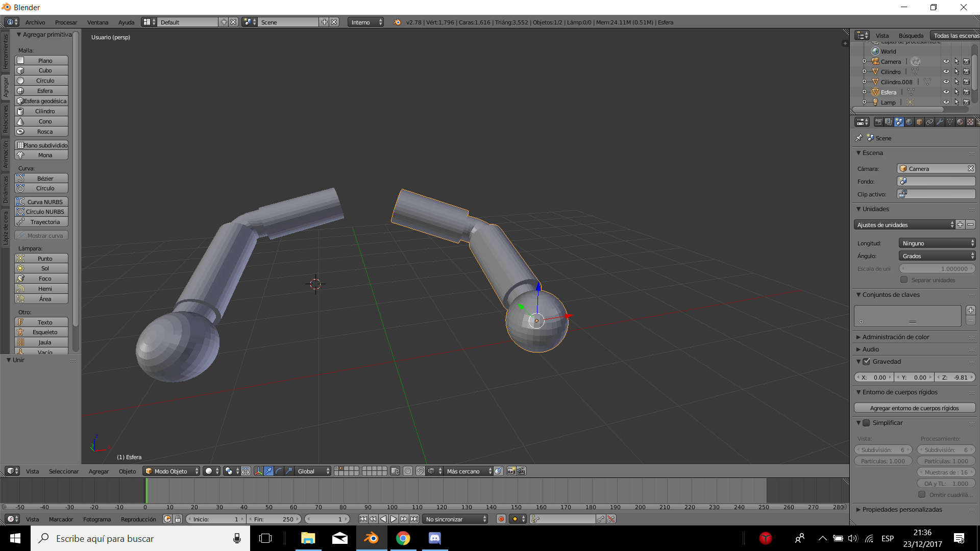Click the Blender logo in the info header
The image size is (980, 551).
(397, 22)
